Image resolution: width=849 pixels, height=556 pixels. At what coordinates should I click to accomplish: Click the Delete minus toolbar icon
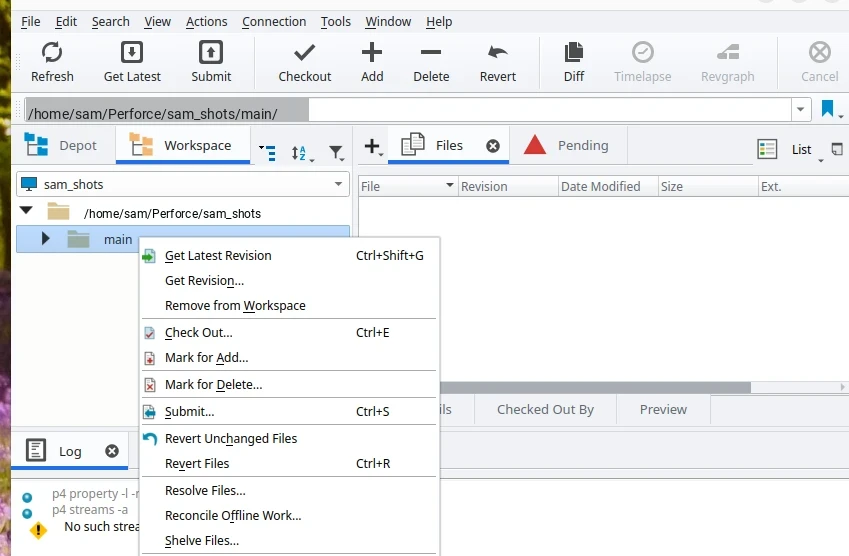(x=431, y=53)
